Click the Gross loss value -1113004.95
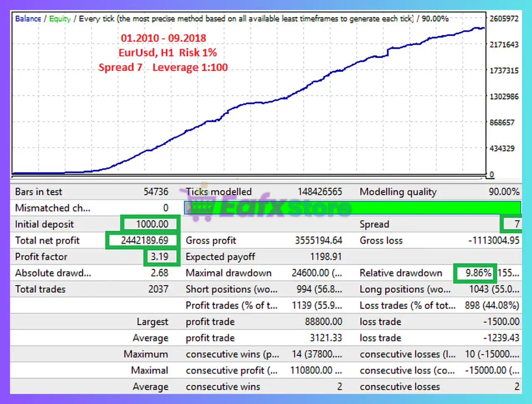The image size is (532, 404). point(494,241)
